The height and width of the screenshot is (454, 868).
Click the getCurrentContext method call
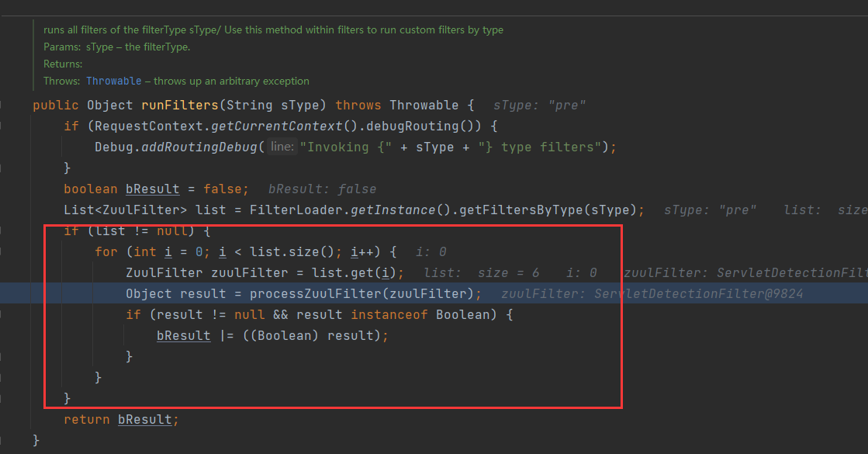[277, 126]
